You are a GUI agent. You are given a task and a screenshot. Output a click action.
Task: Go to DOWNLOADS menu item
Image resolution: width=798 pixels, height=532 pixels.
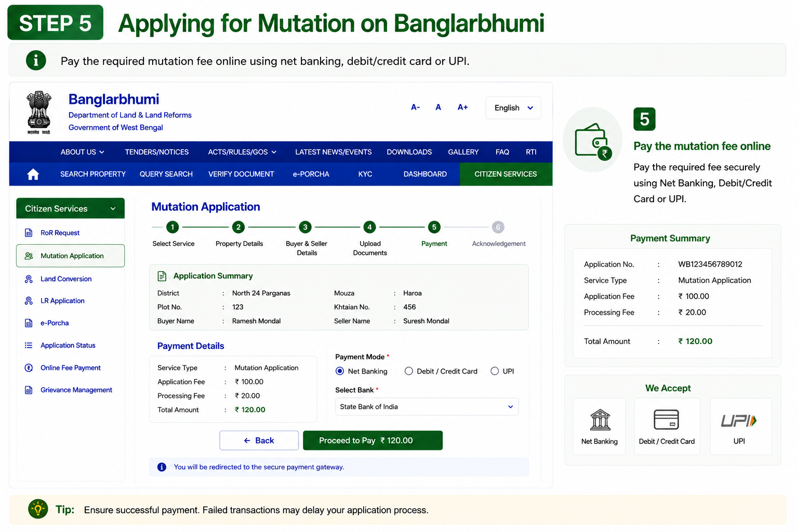click(409, 152)
